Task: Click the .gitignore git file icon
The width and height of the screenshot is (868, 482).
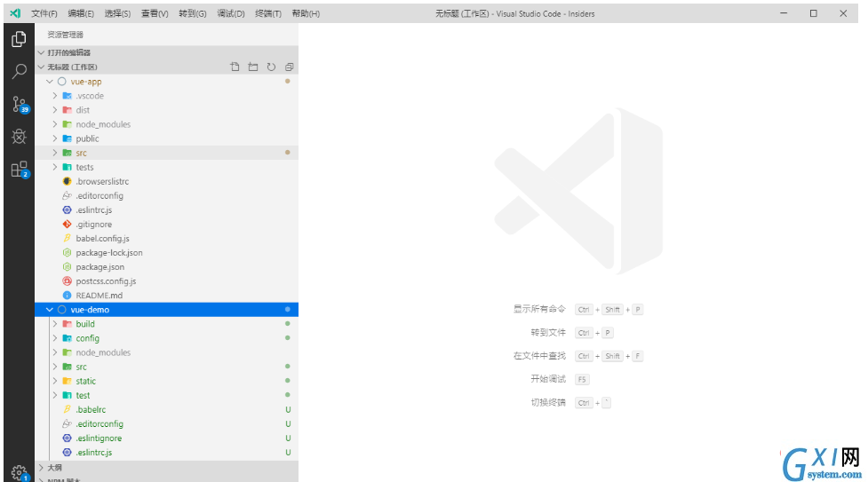Action: pyautogui.click(x=67, y=224)
